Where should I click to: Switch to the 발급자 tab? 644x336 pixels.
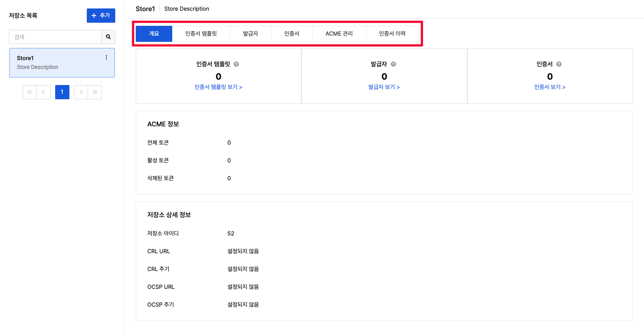(x=251, y=33)
